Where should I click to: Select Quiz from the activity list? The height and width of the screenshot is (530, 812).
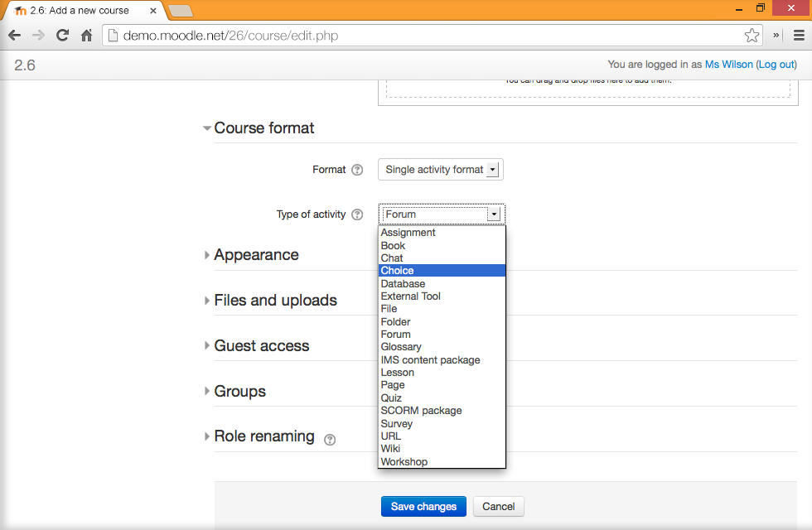pyautogui.click(x=391, y=398)
